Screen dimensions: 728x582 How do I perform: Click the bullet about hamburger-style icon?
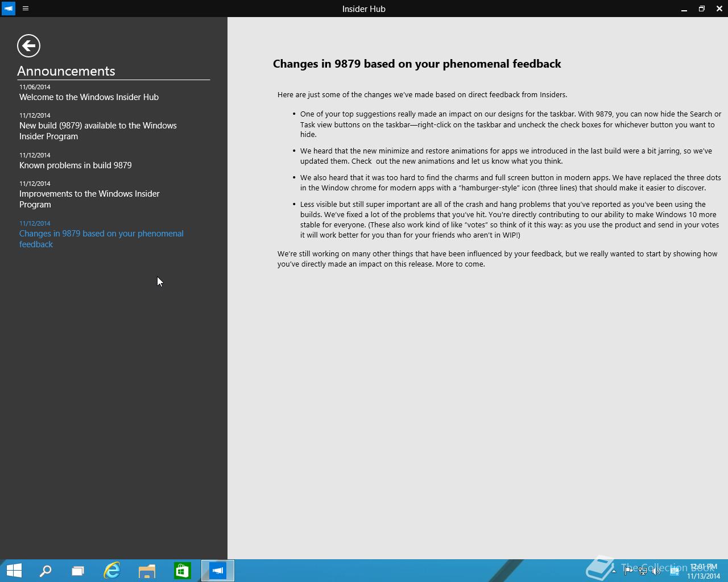[511, 183]
